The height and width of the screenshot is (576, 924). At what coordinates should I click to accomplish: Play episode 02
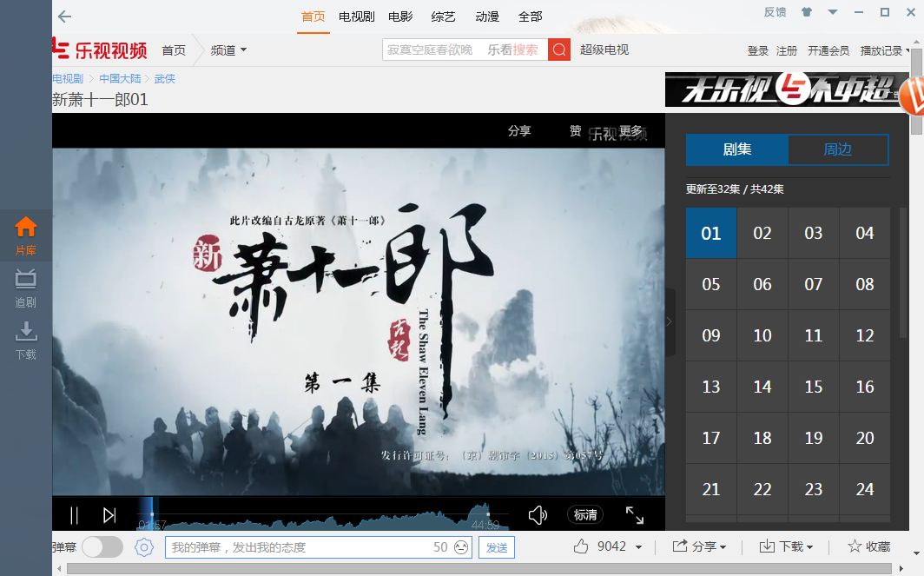coord(762,233)
